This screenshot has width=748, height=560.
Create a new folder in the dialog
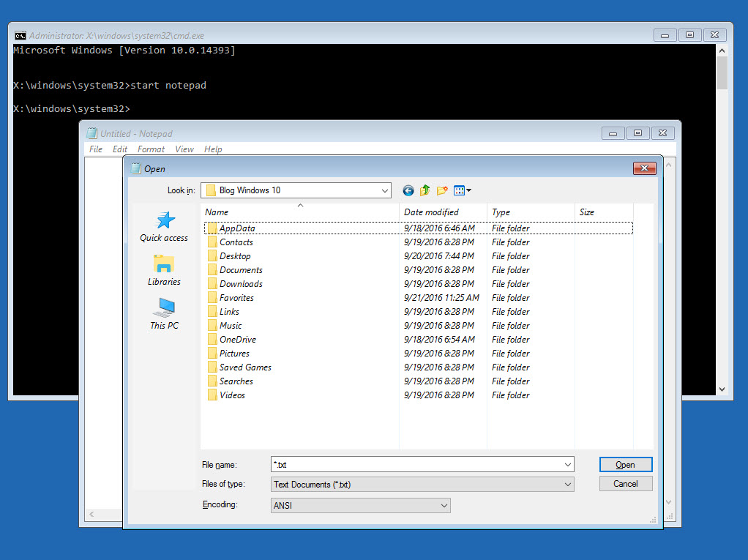[442, 191]
